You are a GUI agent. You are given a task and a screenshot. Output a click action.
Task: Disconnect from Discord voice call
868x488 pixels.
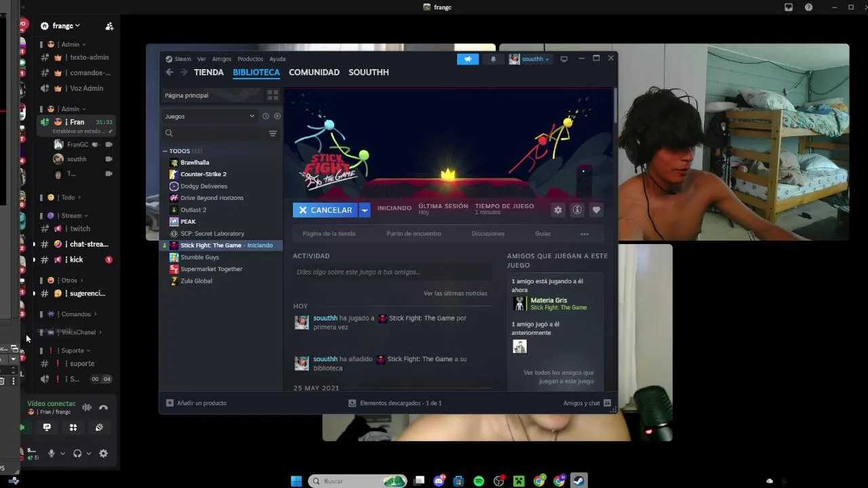103,407
